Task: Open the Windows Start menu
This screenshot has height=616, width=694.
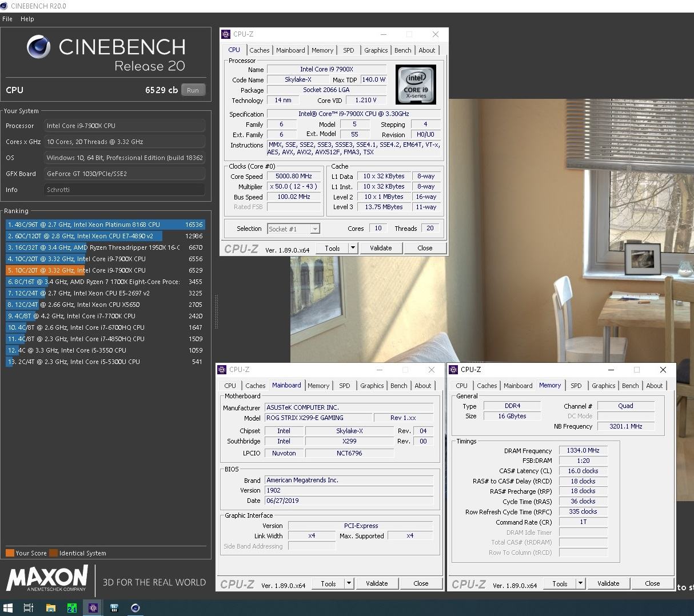Action: (x=8, y=608)
